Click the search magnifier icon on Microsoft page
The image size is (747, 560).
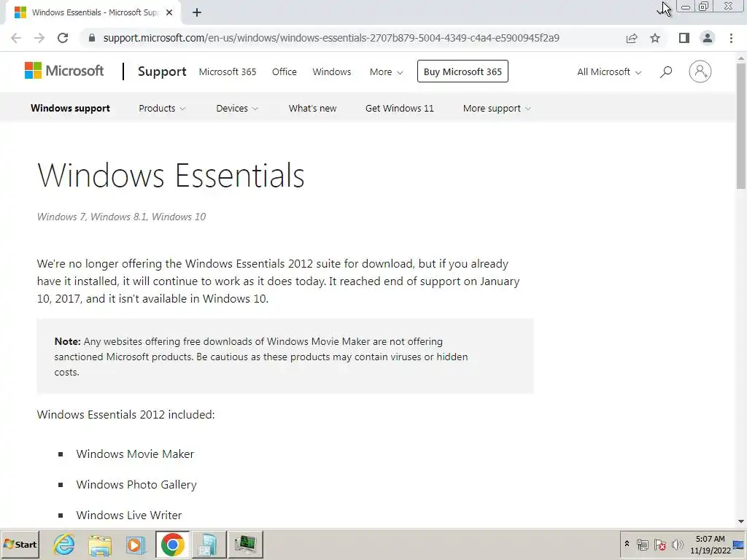point(666,72)
